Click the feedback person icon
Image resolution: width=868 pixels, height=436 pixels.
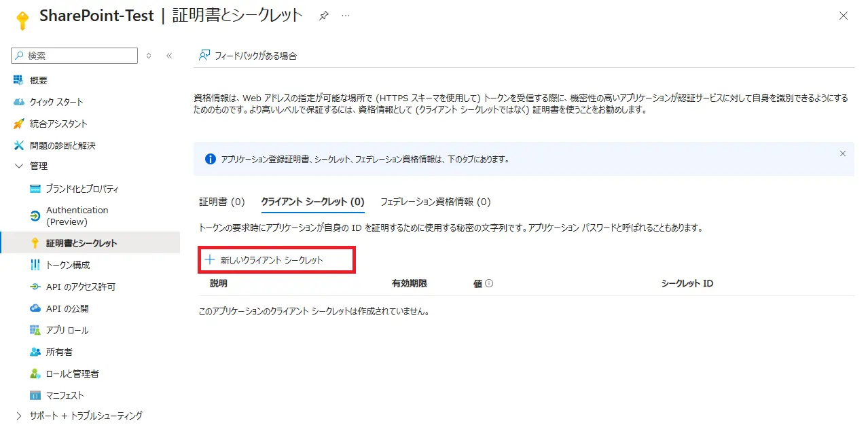(204, 56)
